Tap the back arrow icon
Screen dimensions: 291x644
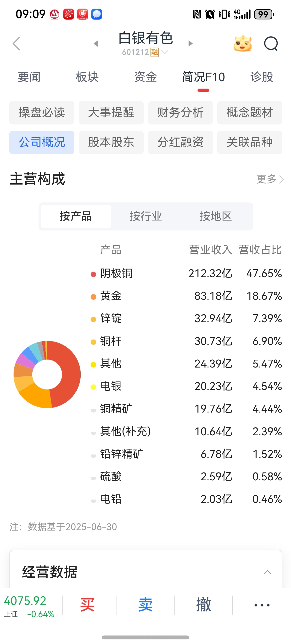pos(17,44)
